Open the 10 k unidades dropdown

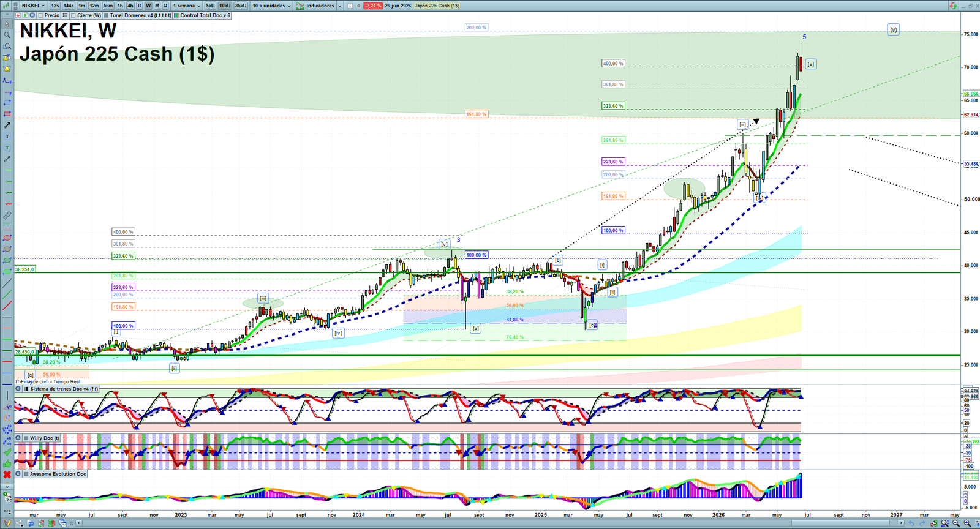click(272, 6)
